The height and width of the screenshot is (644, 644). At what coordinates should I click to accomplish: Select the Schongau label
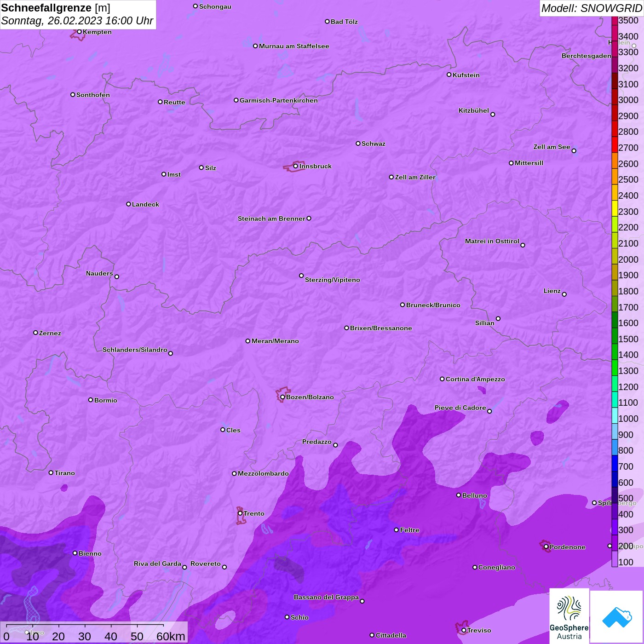[215, 6]
